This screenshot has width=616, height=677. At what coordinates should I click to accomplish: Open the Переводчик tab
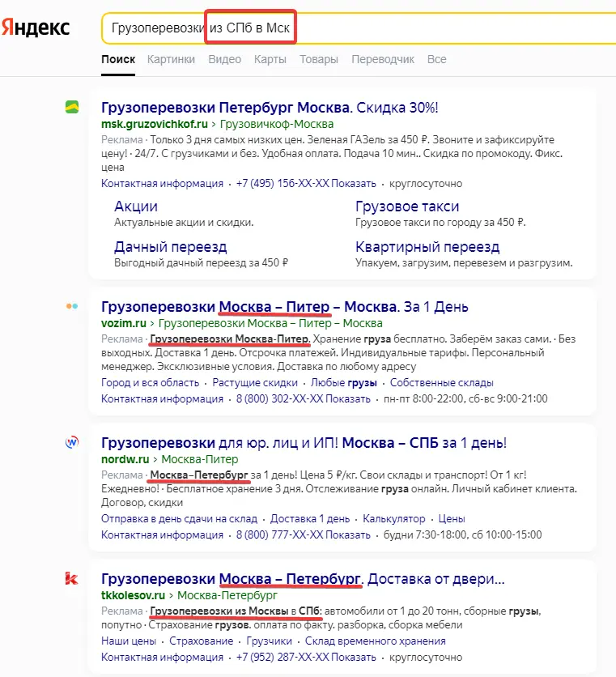(382, 59)
